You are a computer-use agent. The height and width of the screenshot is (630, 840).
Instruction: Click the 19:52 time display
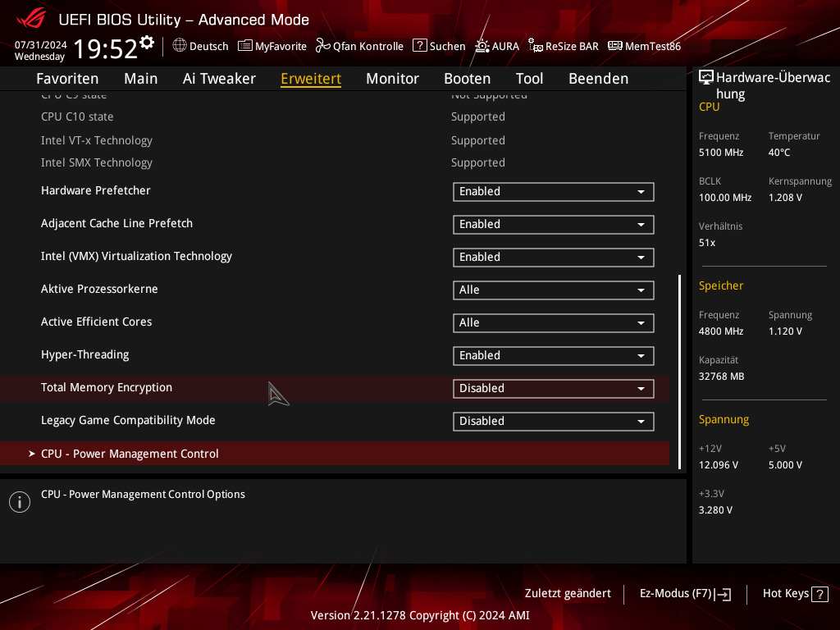(106, 48)
